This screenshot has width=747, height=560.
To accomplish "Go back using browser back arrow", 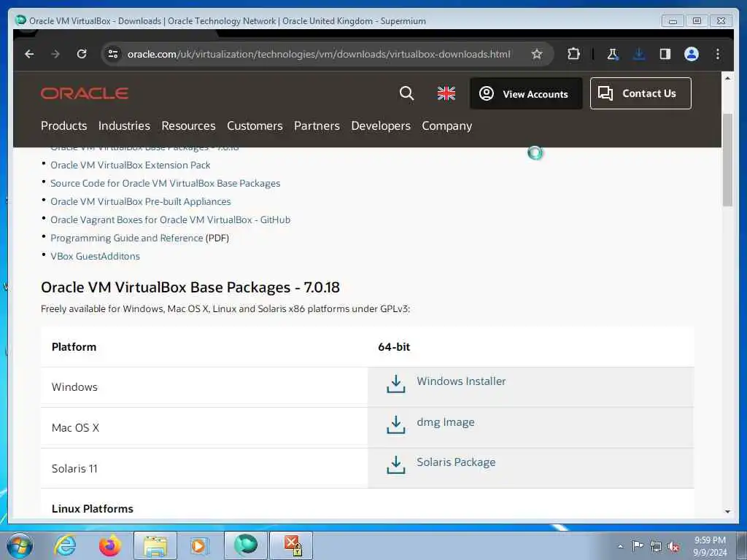I will pyautogui.click(x=29, y=54).
